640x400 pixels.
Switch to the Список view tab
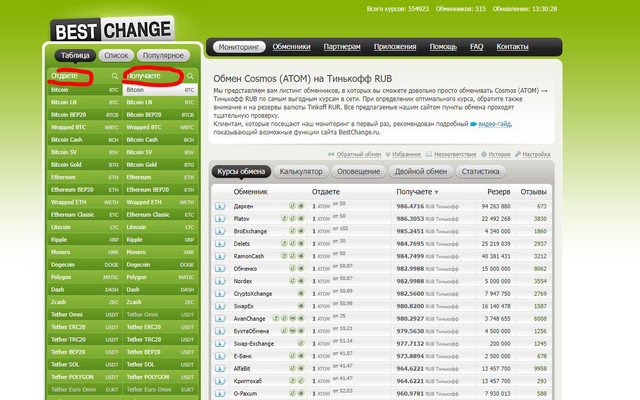click(x=116, y=56)
